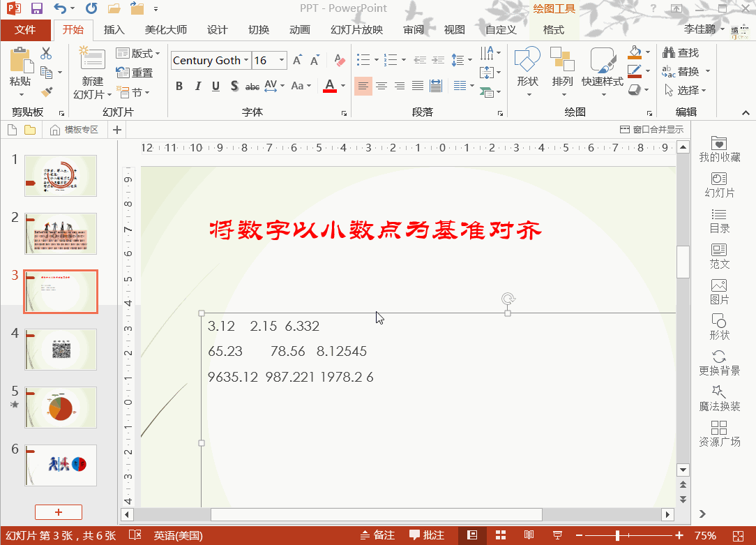Open the 图片 pictures side item
This screenshot has width=756, height=545.
pos(719,292)
